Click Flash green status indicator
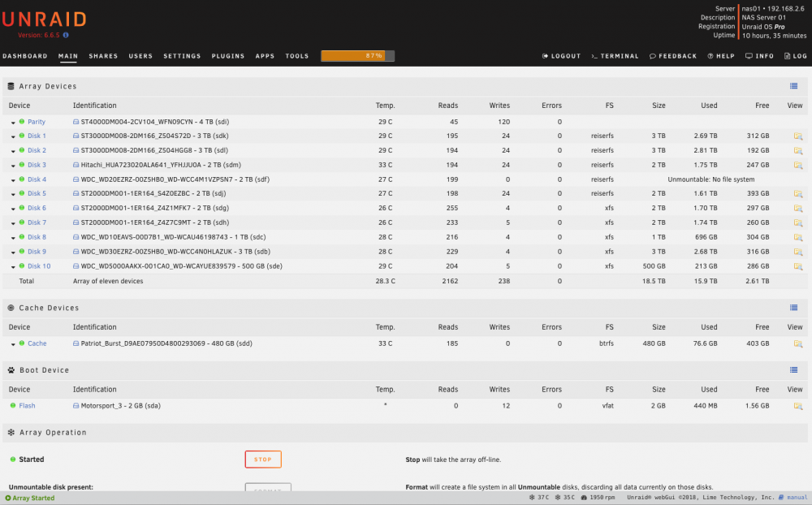 point(13,406)
